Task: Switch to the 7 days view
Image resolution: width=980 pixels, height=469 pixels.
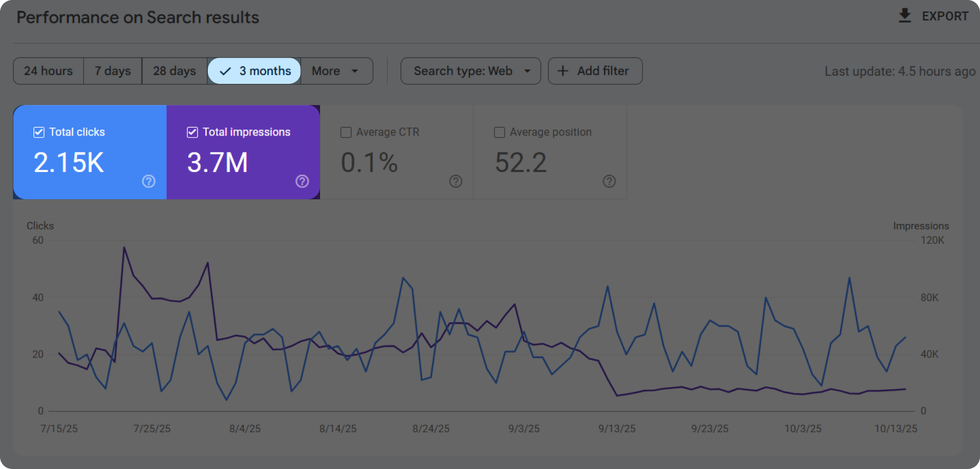Action: (112, 71)
